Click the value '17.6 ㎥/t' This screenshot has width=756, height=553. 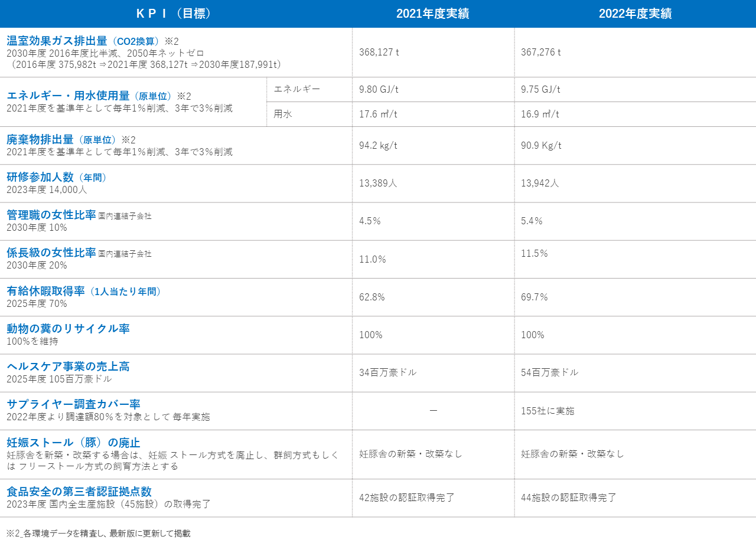pos(378,114)
